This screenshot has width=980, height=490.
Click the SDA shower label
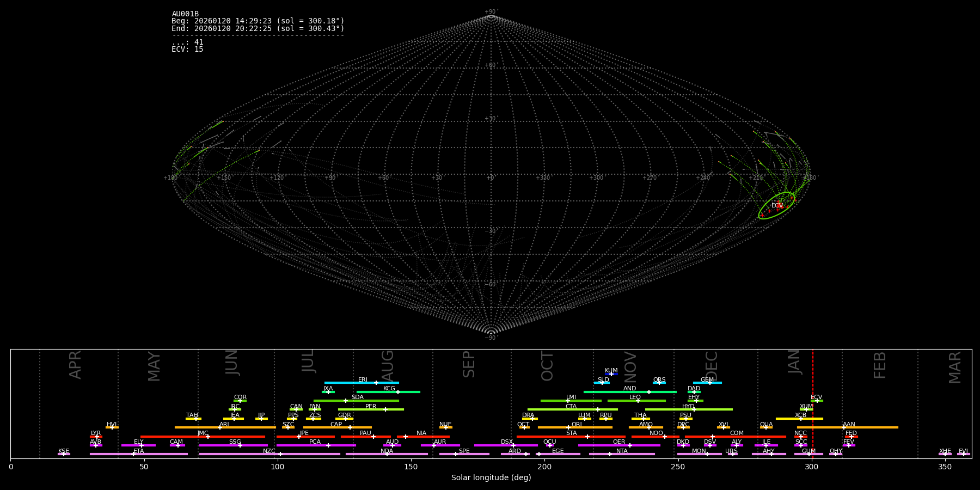point(358,397)
